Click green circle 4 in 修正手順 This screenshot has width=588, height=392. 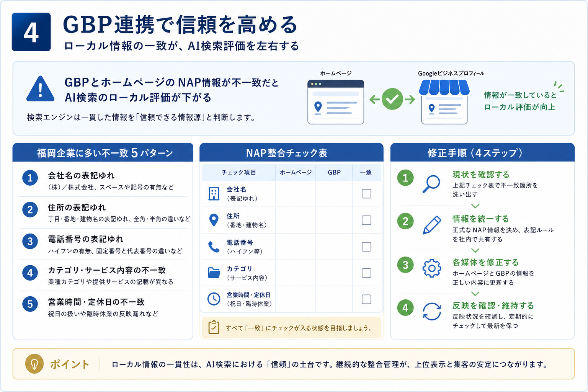405,308
